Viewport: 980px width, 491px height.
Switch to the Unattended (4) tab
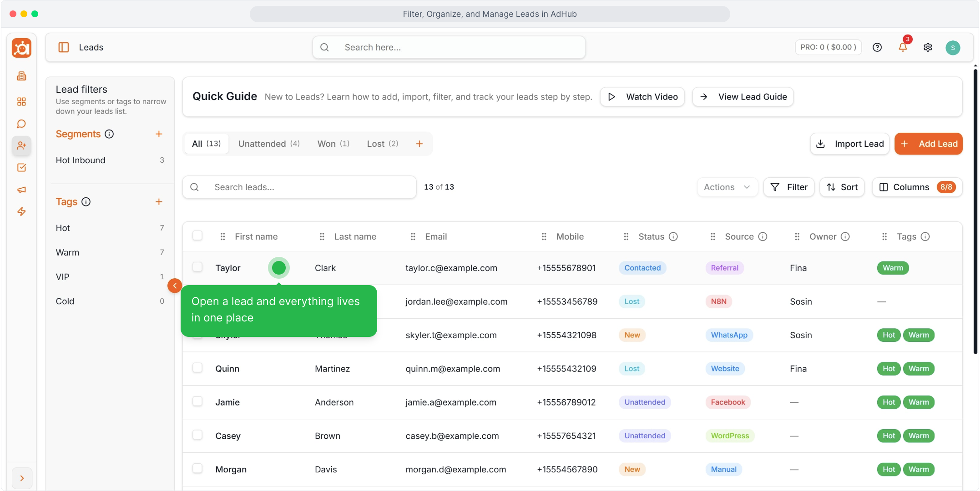269,144
